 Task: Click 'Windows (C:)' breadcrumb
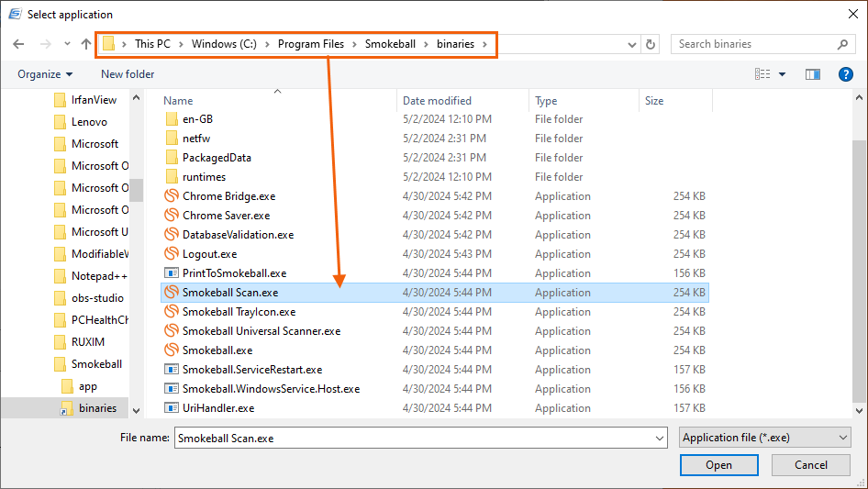click(224, 44)
